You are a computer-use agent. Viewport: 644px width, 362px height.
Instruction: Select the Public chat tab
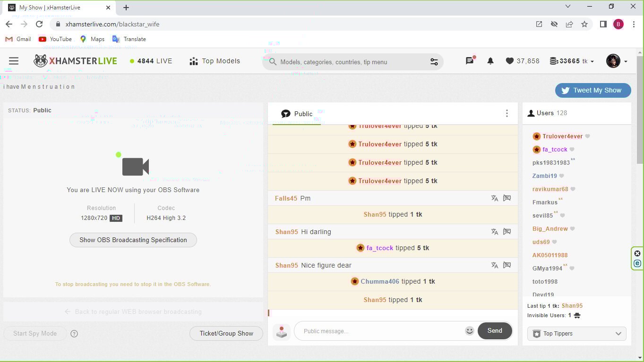pos(297,114)
